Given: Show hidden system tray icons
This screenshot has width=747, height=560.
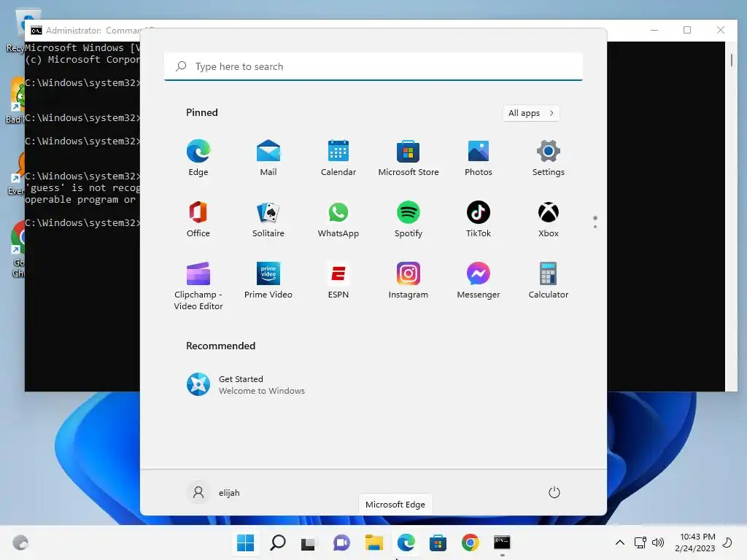Looking at the screenshot, I should point(620,542).
